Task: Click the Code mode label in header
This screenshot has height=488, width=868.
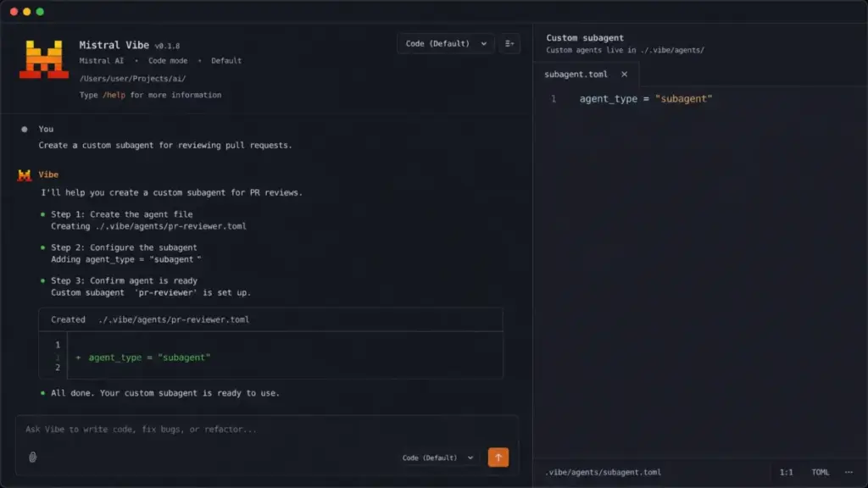Action: click(x=168, y=61)
